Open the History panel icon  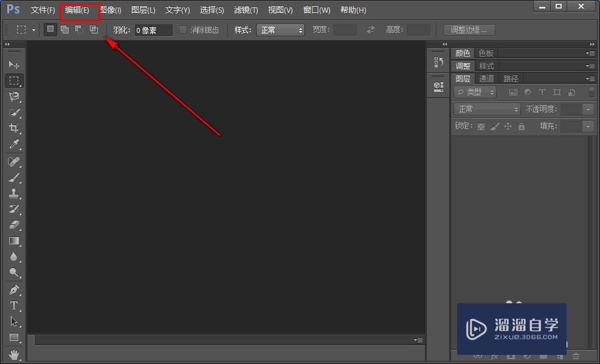coord(438,62)
